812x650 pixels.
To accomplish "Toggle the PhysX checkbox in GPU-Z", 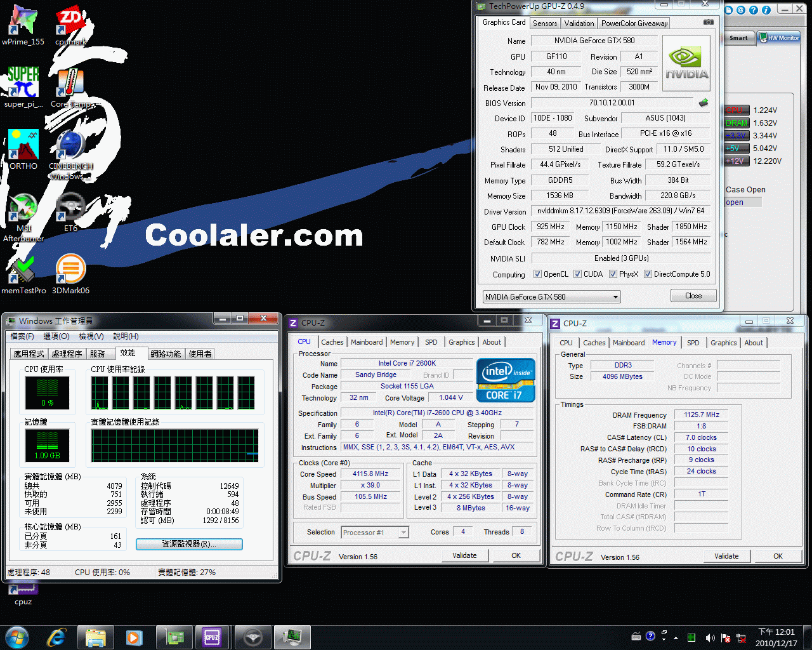I will (613, 274).
